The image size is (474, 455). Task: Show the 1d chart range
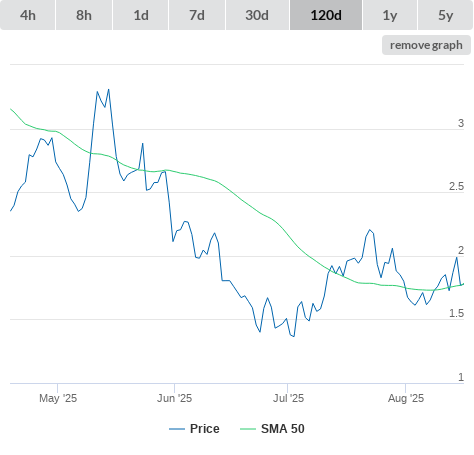tap(141, 15)
